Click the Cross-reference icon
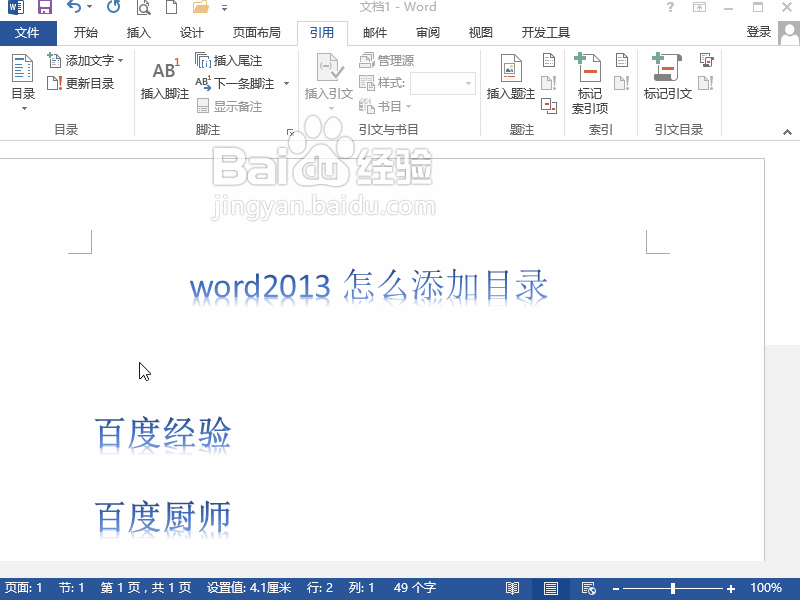The image size is (800, 600). 549,106
